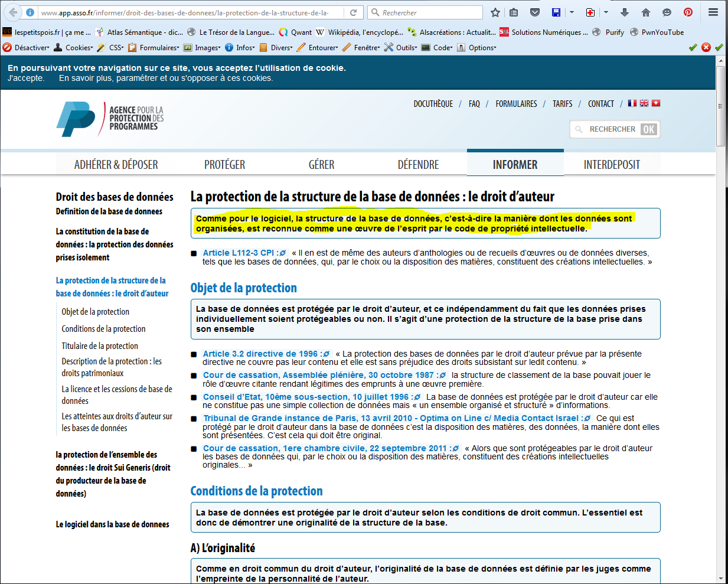728x584 pixels.
Task: Open the bookmarks list icon
Action: (514, 12)
